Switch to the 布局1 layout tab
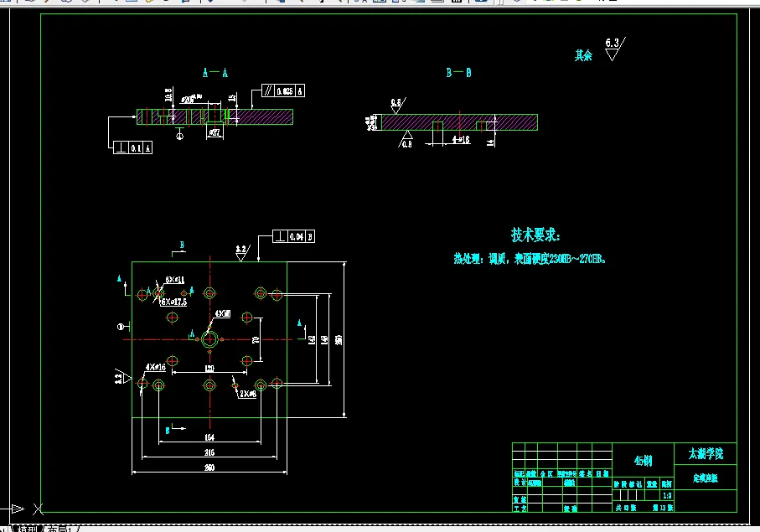This screenshot has width=760, height=532. 63,529
